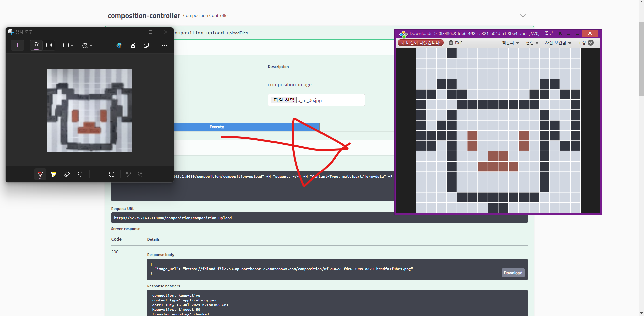644x316 pixels.
Task: Click the response headers text block
Action: coord(337,303)
